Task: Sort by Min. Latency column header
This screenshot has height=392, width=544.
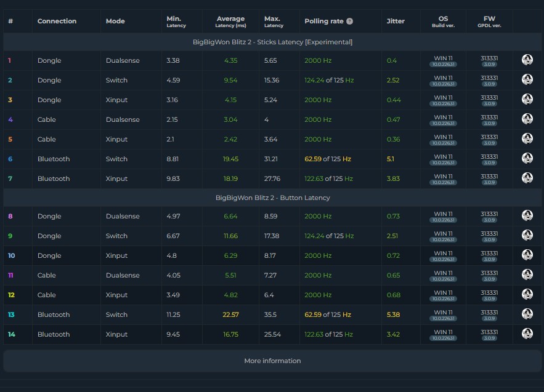Action: coord(176,21)
